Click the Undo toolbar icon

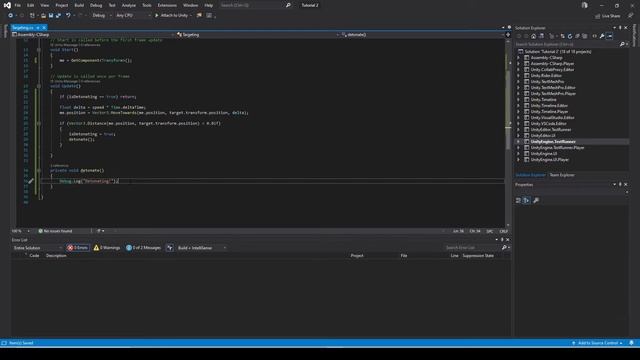(x=68, y=16)
